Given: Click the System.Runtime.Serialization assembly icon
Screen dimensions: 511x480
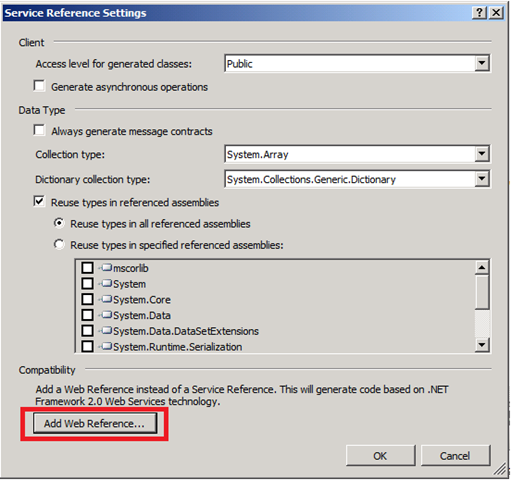Looking at the screenshot, I should 107,346.
